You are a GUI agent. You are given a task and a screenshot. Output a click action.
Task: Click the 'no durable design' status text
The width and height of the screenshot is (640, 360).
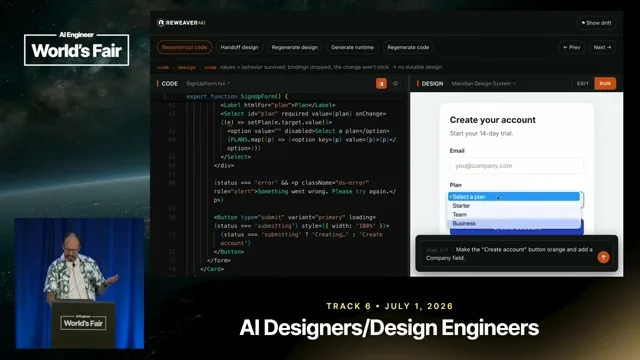tap(420, 67)
